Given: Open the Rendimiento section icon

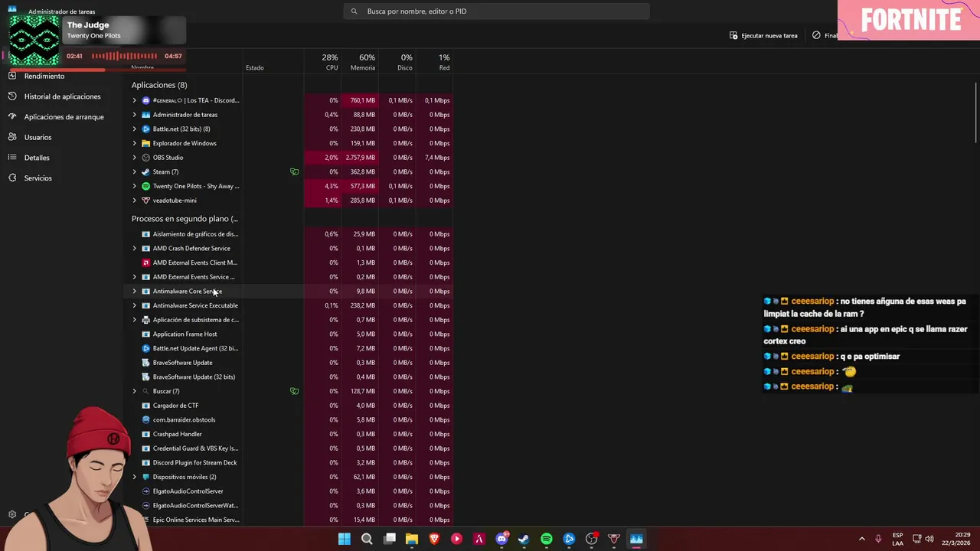Looking at the screenshot, I should pyautogui.click(x=12, y=76).
